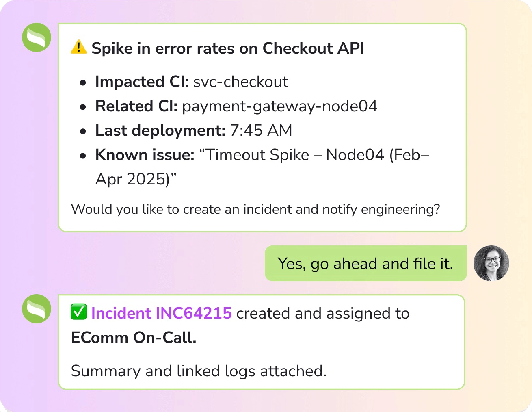532x412 pixels.
Task: Click the "Last deployment:" label
Action: click(160, 130)
